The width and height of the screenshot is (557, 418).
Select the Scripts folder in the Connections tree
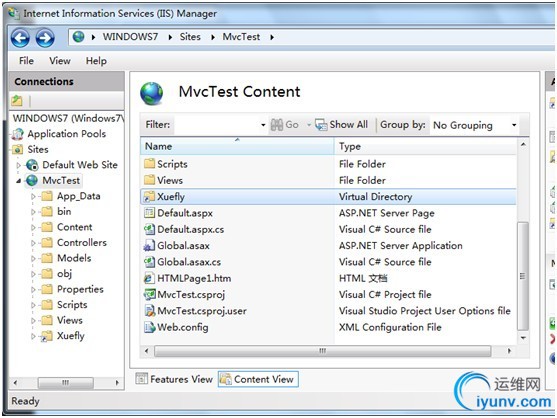coord(72,305)
